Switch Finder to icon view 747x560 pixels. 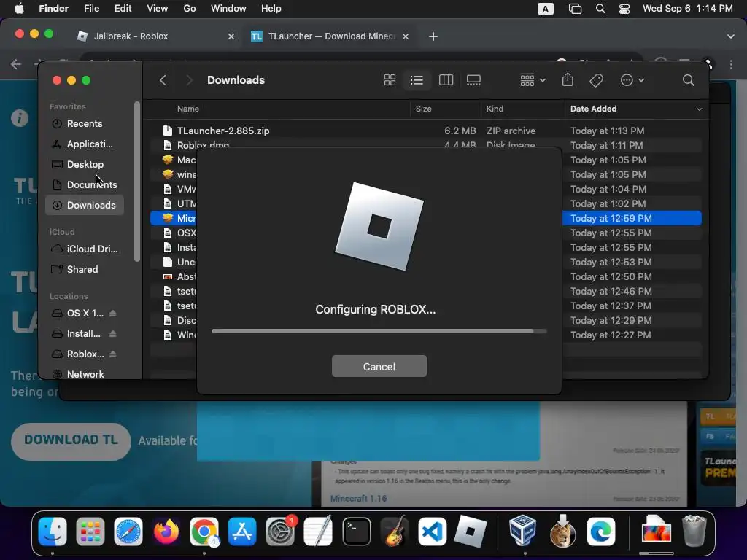pyautogui.click(x=390, y=80)
